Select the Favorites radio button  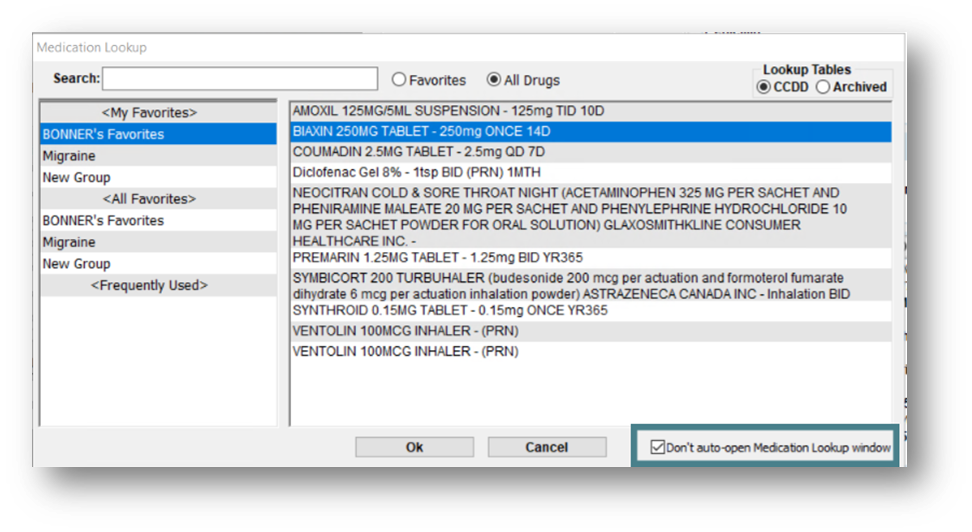[399, 80]
